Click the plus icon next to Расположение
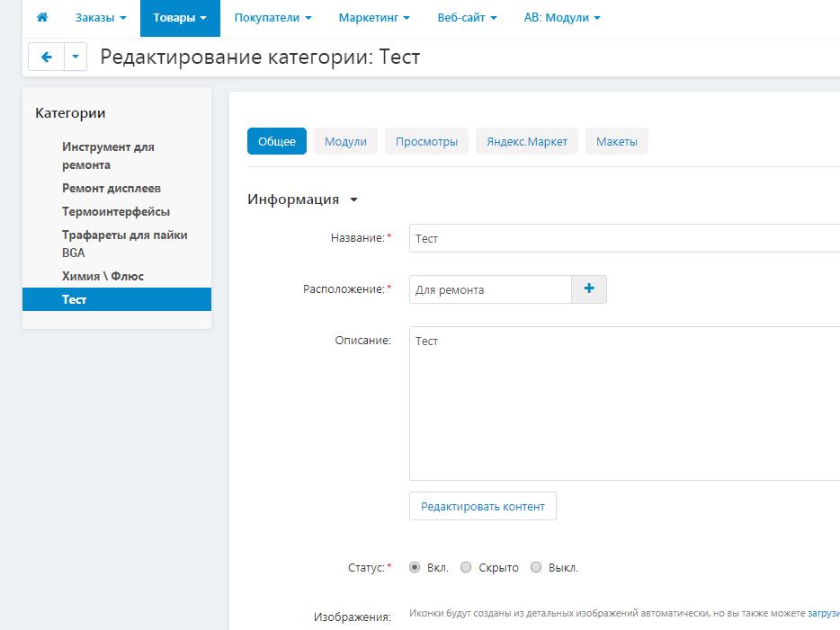This screenshot has width=840, height=630. (589, 289)
